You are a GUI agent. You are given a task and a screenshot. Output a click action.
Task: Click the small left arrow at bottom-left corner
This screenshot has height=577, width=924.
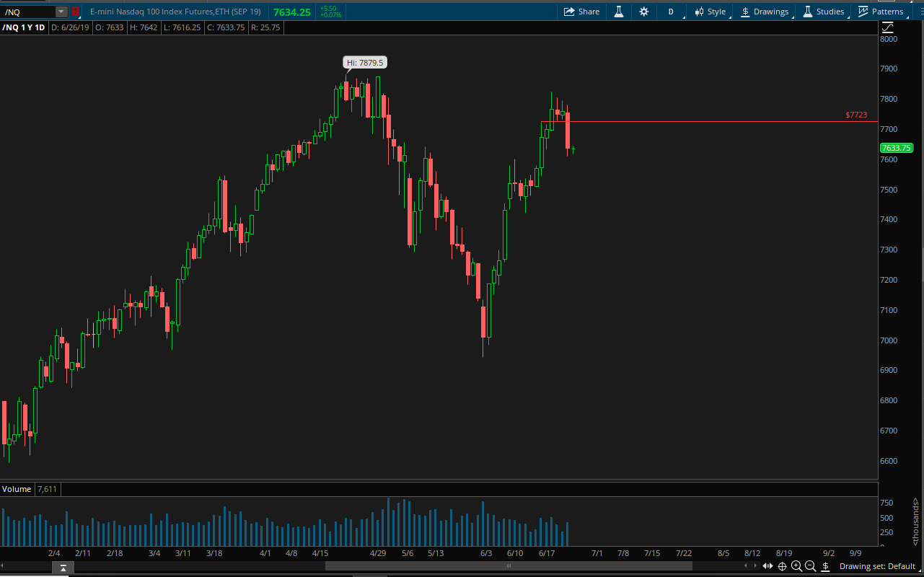pos(4,566)
